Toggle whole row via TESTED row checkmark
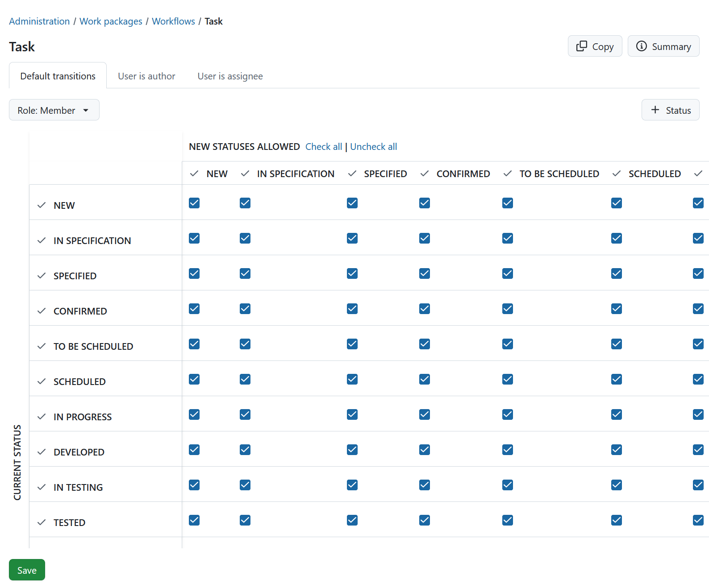The height and width of the screenshot is (588, 709). click(x=42, y=522)
